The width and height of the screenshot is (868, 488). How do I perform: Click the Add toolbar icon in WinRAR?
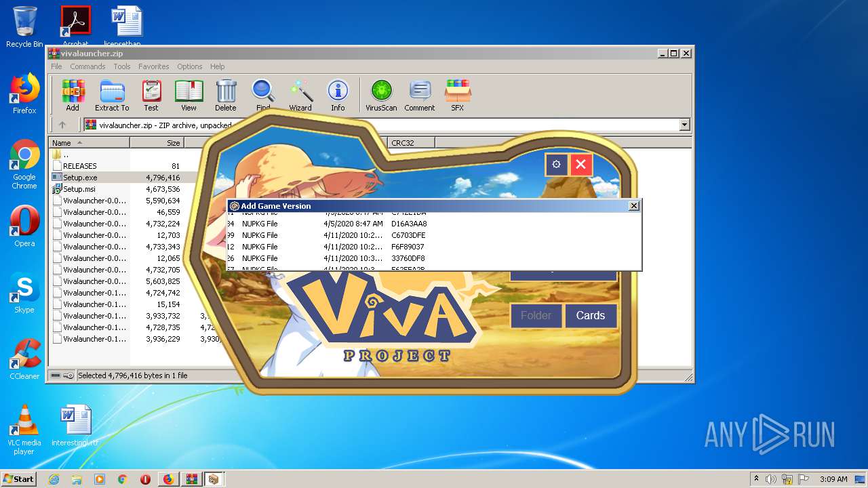pyautogui.click(x=73, y=95)
